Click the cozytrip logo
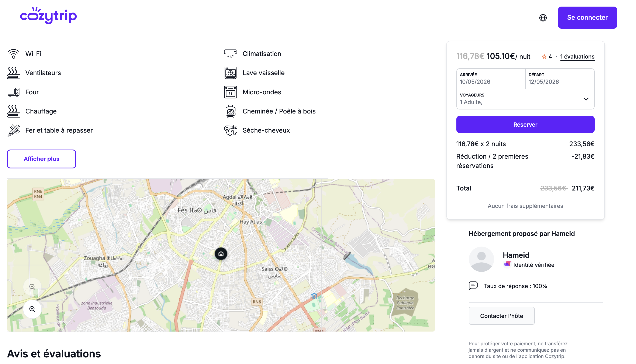 pos(48,15)
